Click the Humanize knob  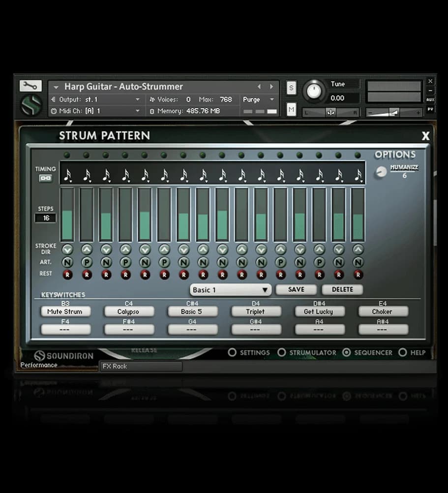[381, 172]
